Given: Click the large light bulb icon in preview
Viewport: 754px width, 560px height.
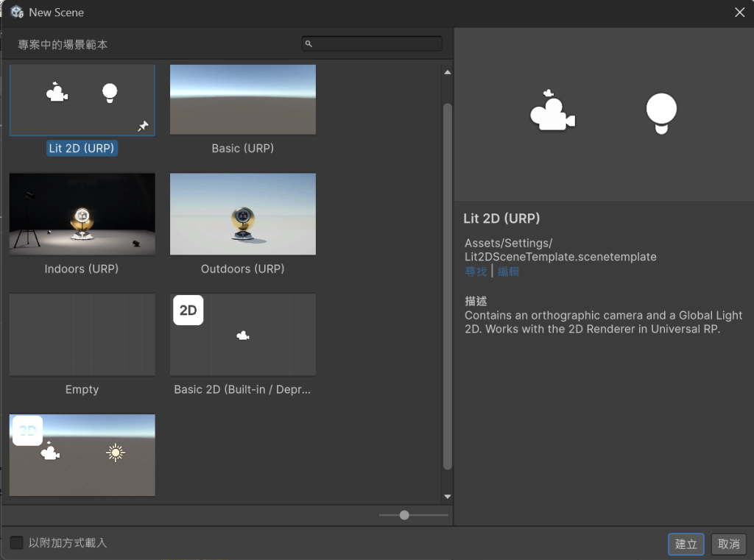Looking at the screenshot, I should click(662, 113).
